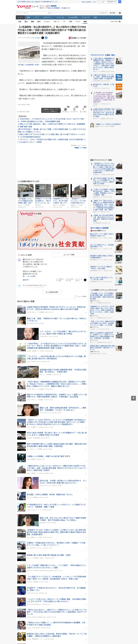Expand replies via 返信 3件
The image size is (138, 644).
pyautogui.click(x=26, y=280)
